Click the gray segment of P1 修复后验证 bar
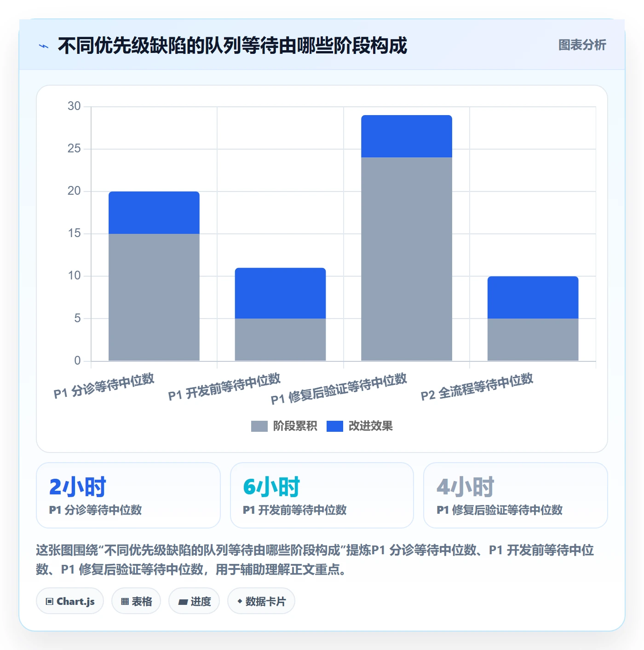The image size is (644, 650). pyautogui.click(x=407, y=259)
